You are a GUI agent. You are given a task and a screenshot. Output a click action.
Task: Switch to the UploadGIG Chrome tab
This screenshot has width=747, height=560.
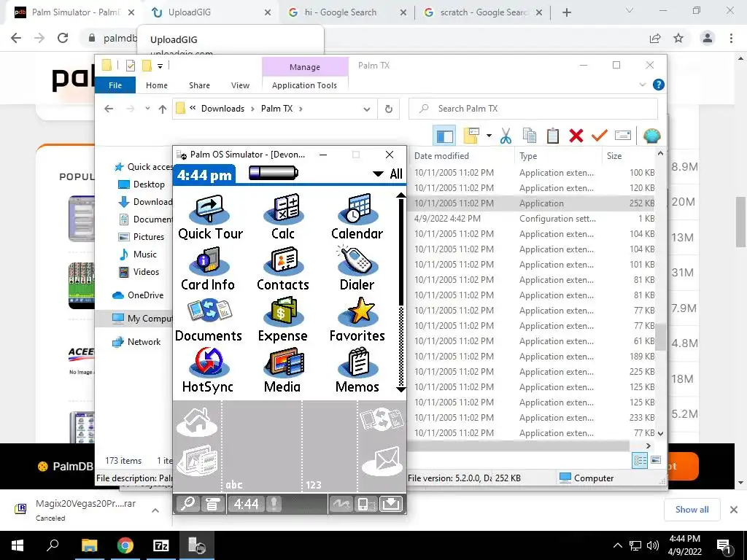click(209, 12)
